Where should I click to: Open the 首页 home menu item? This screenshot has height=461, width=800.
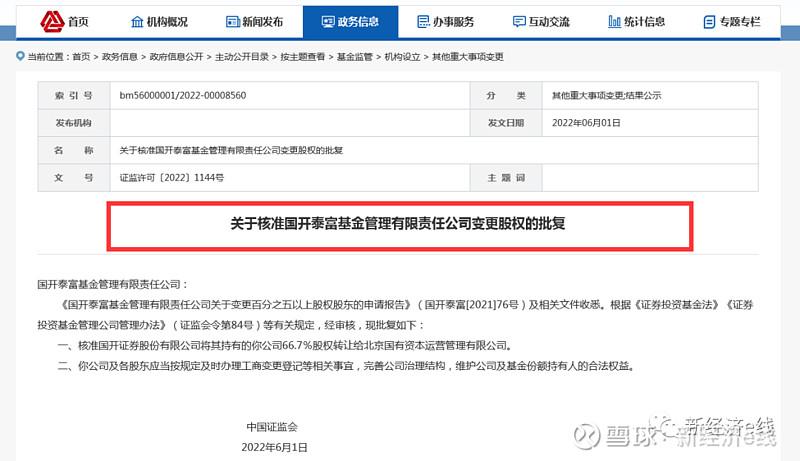click(78, 21)
